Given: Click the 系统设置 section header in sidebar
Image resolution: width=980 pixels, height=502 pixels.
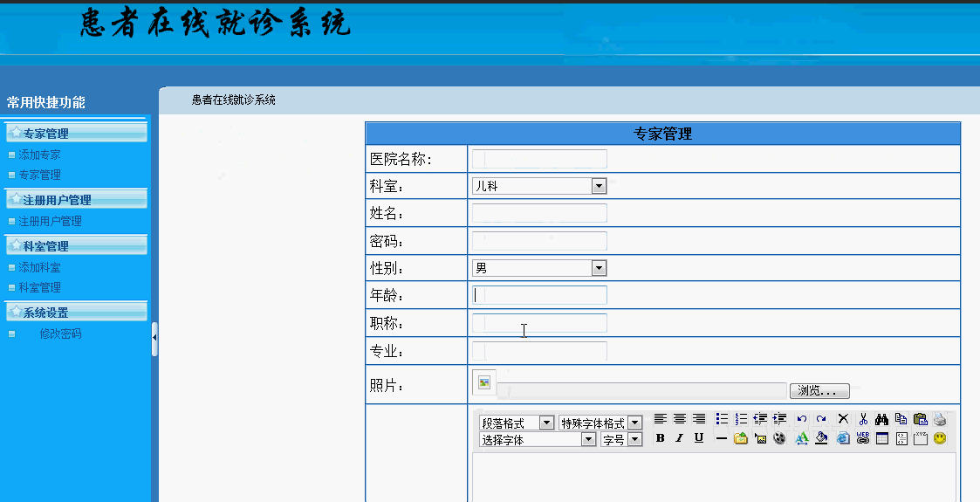Looking at the screenshot, I should pyautogui.click(x=76, y=313).
